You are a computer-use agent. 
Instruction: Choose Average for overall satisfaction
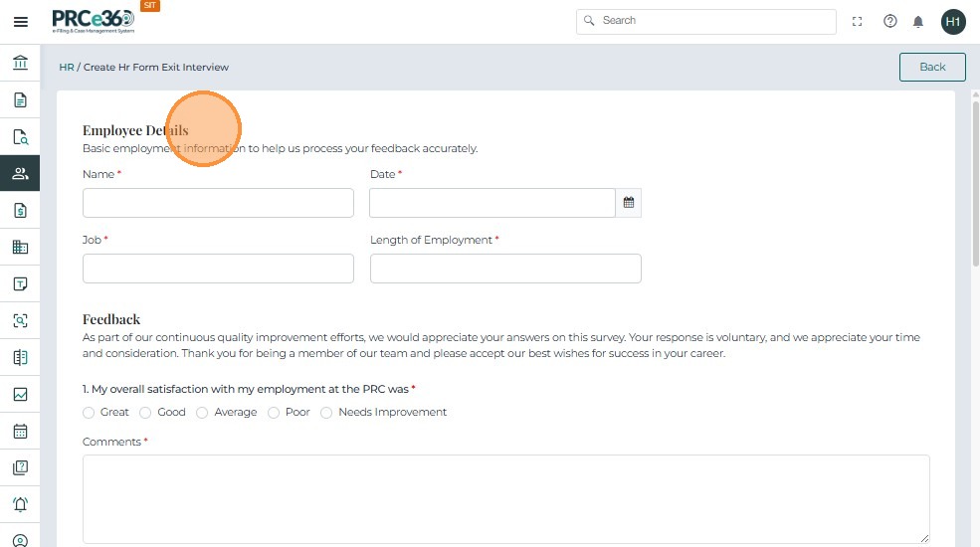[202, 413]
